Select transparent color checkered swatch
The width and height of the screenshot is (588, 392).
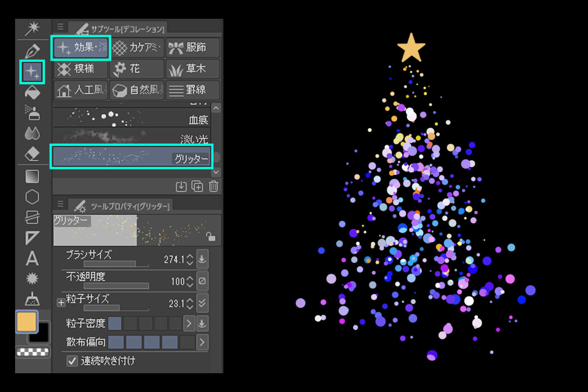33,352
